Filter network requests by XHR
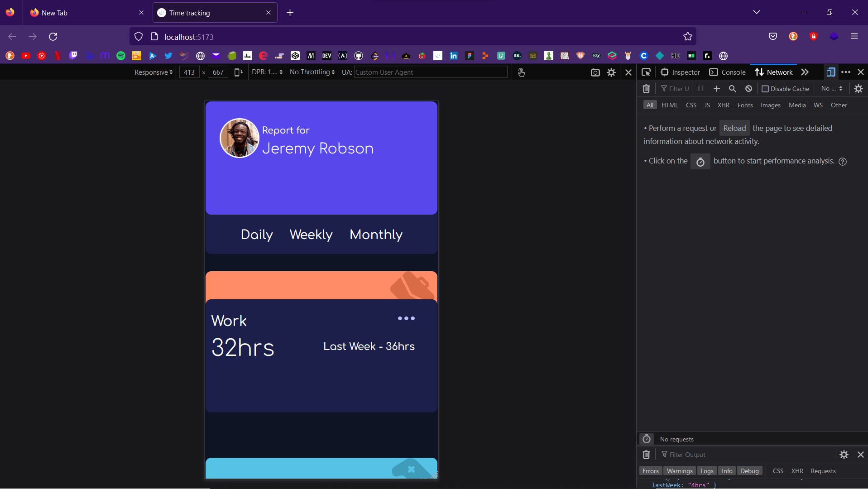The width and height of the screenshot is (868, 489). tap(724, 105)
